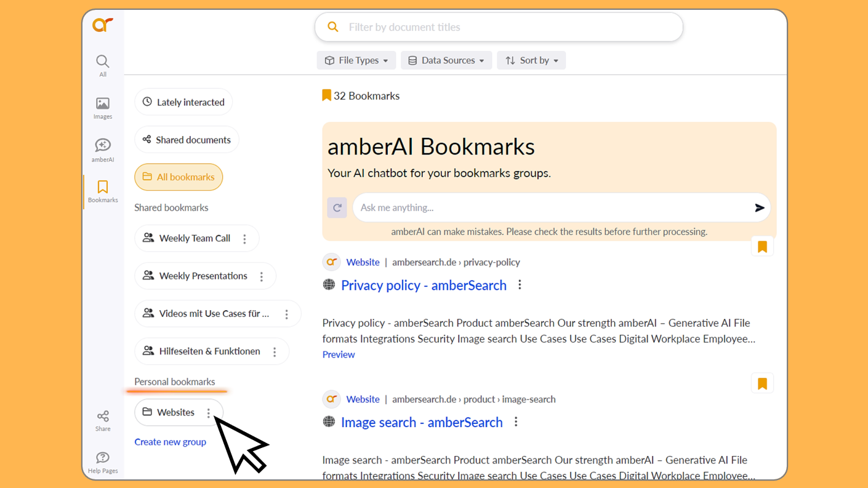The width and height of the screenshot is (868, 488).
Task: Open options menu for Websites group
Action: tap(209, 413)
